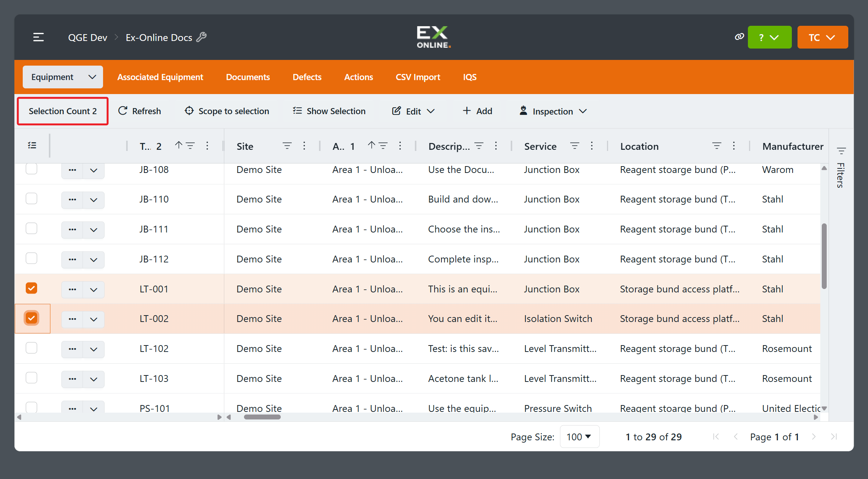
Task: Check the LT-103 row checkbox
Action: pyautogui.click(x=31, y=378)
